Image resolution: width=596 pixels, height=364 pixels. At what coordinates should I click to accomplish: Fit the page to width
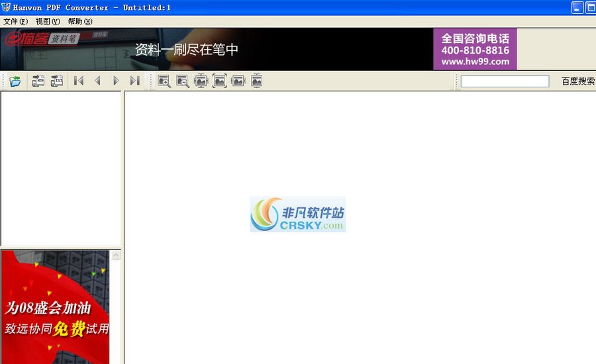[238, 81]
